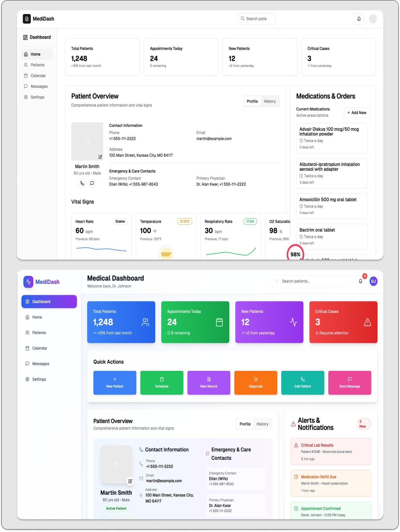Select the highlighted Dashboard item in bottom sidebar

[x=49, y=301]
